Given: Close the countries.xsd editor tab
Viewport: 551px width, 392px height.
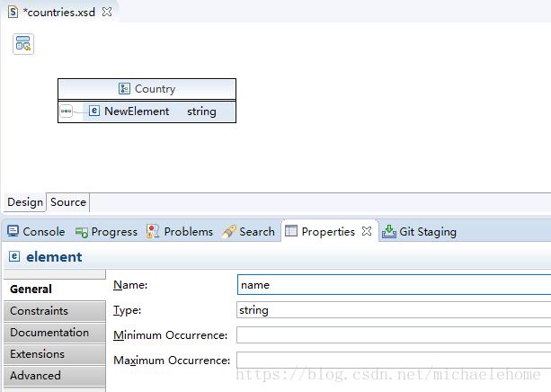Looking at the screenshot, I should pyautogui.click(x=107, y=12).
